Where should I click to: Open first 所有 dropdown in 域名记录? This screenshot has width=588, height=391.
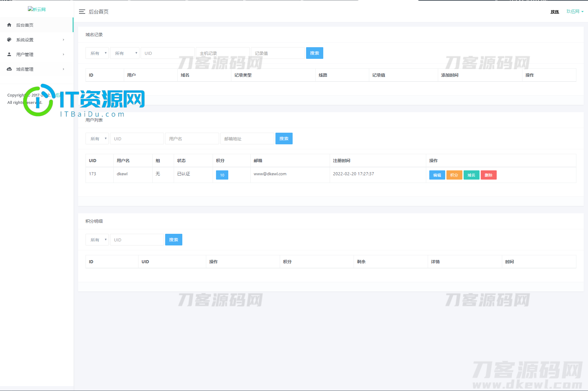[x=97, y=53]
